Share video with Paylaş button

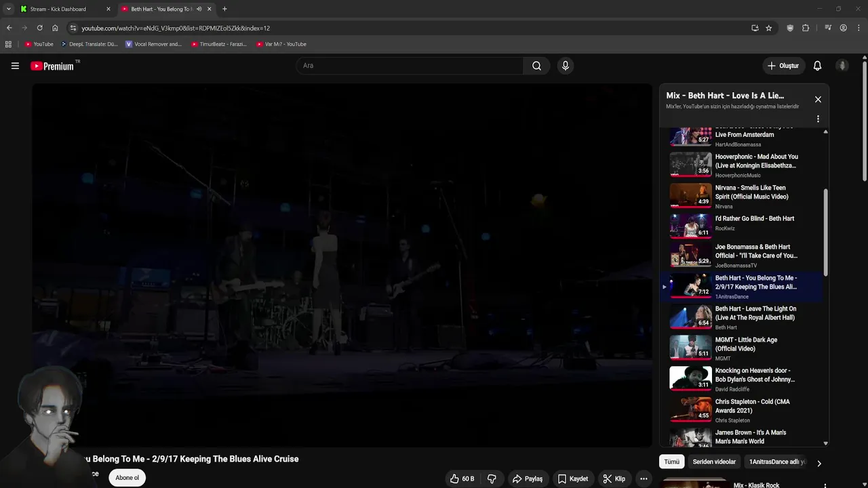[x=527, y=479]
